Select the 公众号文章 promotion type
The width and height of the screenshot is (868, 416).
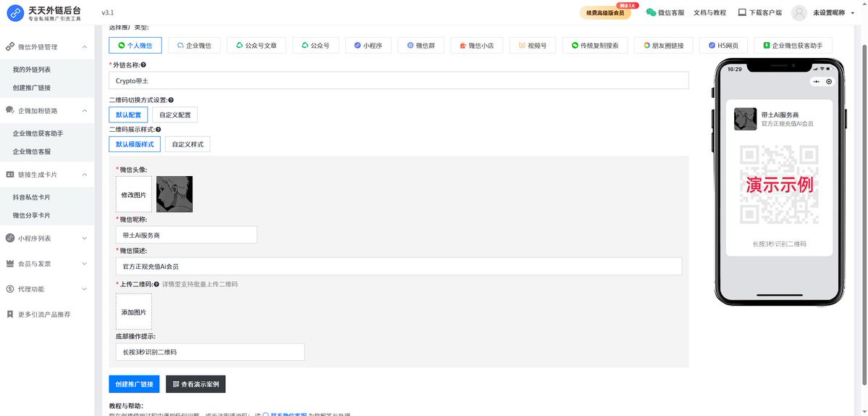pyautogui.click(x=256, y=46)
